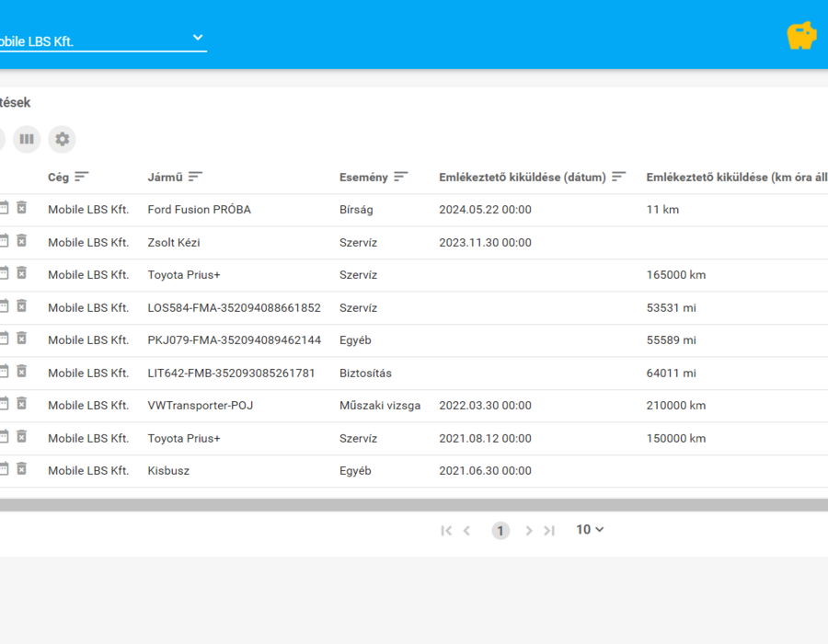Sort table by Jármű column icon
The width and height of the screenshot is (828, 644).
195,177
